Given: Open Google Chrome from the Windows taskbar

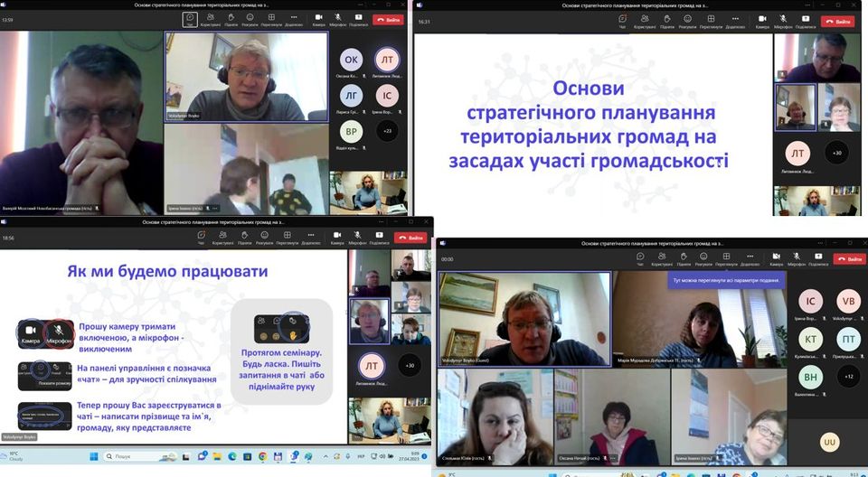Looking at the screenshot, I should [x=261, y=456].
